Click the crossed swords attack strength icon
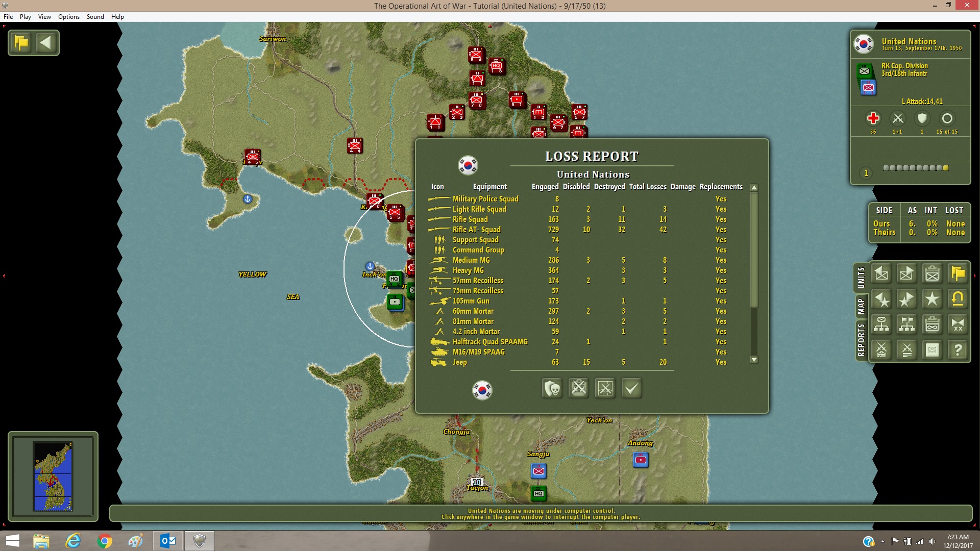Image resolution: width=980 pixels, height=551 pixels. coord(897,118)
